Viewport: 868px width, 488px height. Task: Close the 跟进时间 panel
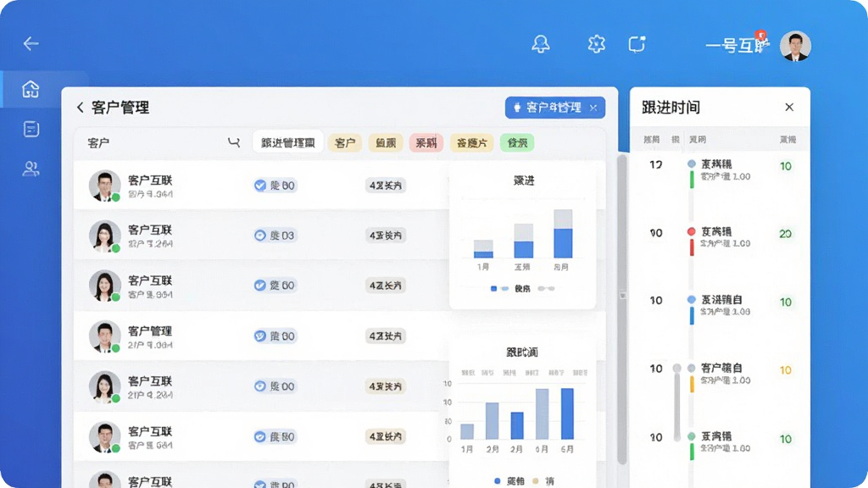[789, 108]
